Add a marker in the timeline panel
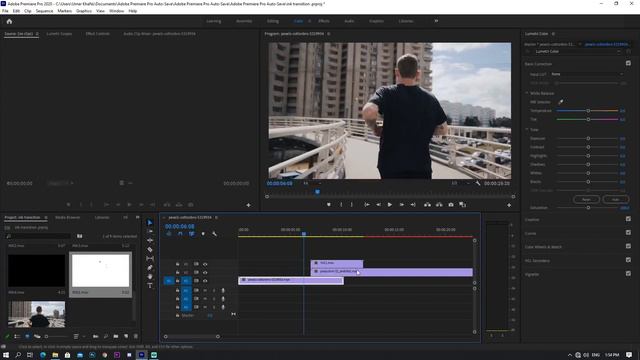The width and height of the screenshot is (640, 360). pos(203,234)
